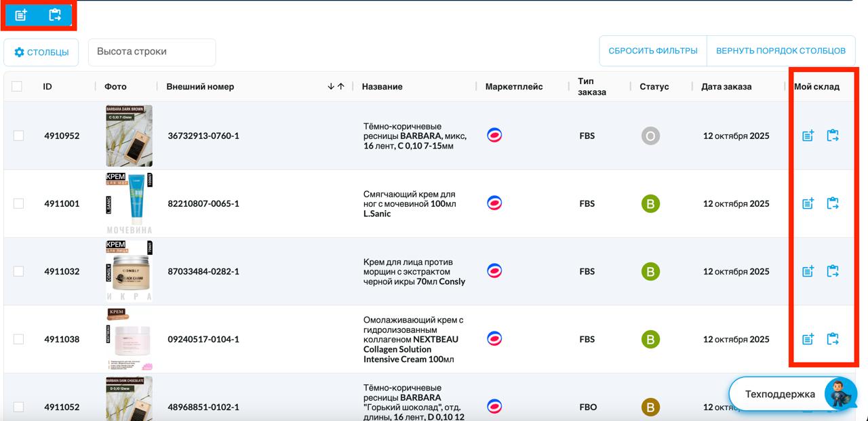The image size is (868, 421).
Task: Check the row checkbox for order 4911038
Action: coord(18,339)
